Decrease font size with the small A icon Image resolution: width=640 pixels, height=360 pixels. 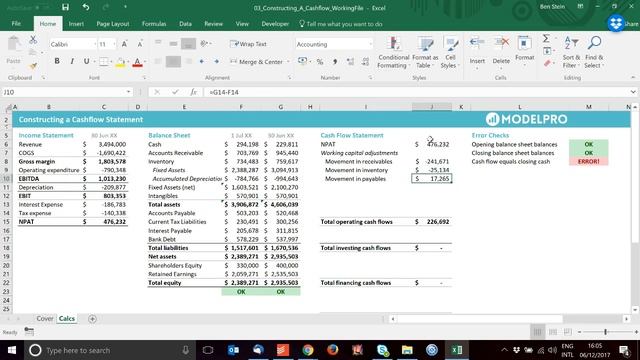(140, 44)
